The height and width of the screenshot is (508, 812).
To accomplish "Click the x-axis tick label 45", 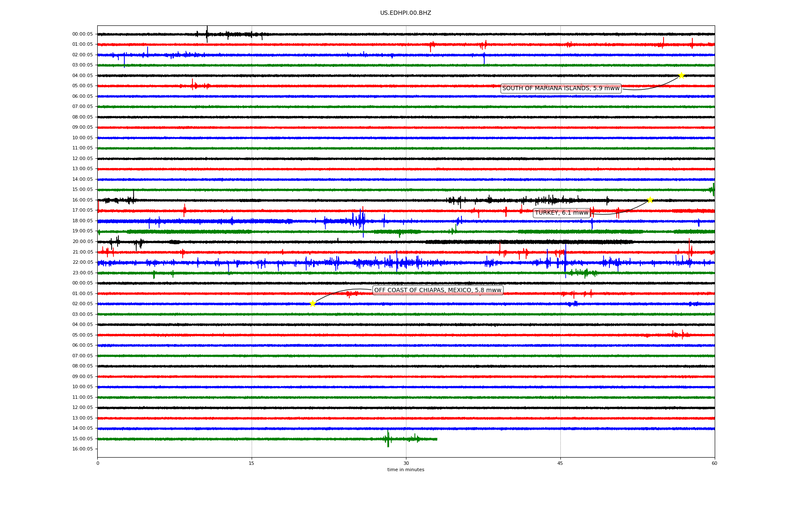I will [x=560, y=464].
